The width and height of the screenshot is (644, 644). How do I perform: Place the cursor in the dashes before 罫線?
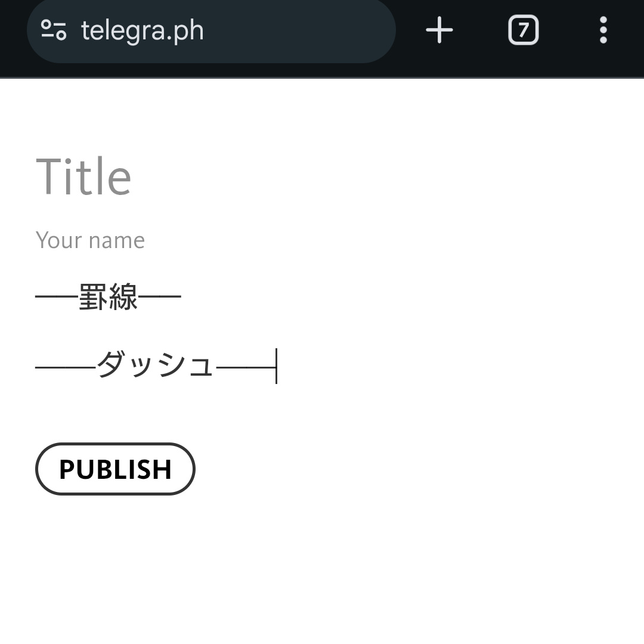click(x=57, y=297)
